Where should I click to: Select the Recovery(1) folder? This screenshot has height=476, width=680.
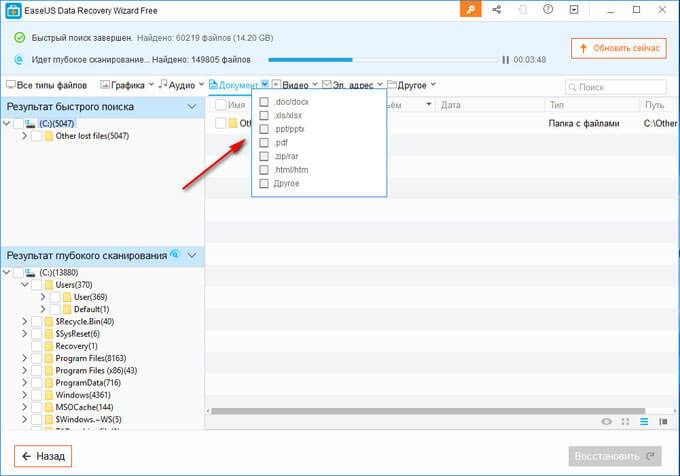point(76,346)
